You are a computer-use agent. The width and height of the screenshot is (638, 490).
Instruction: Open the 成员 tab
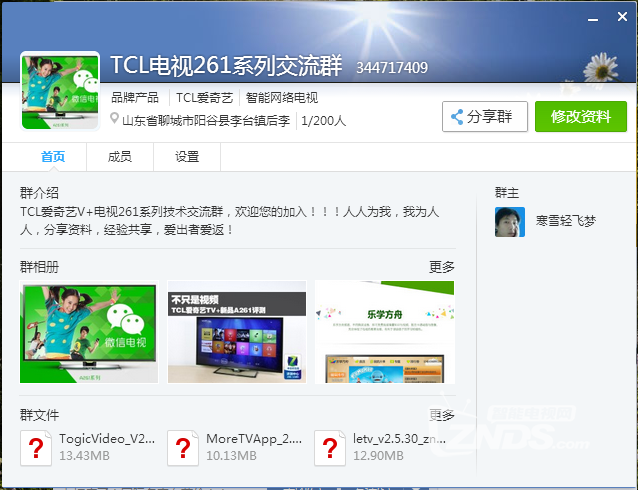(x=120, y=157)
